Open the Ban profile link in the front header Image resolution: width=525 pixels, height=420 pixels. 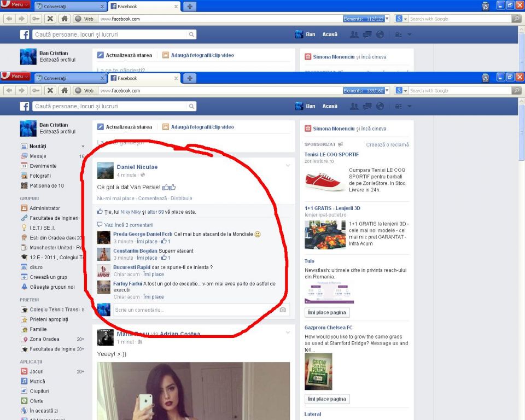pos(305,106)
